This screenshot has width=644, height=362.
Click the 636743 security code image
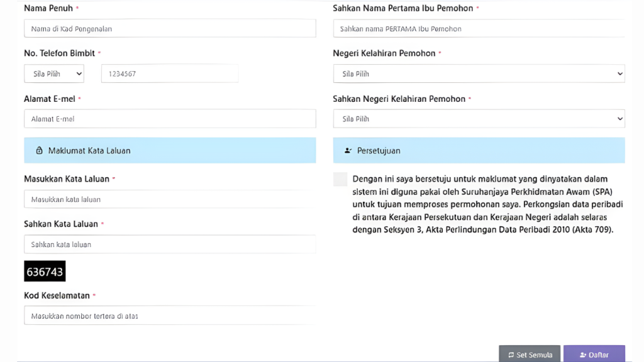click(x=45, y=271)
